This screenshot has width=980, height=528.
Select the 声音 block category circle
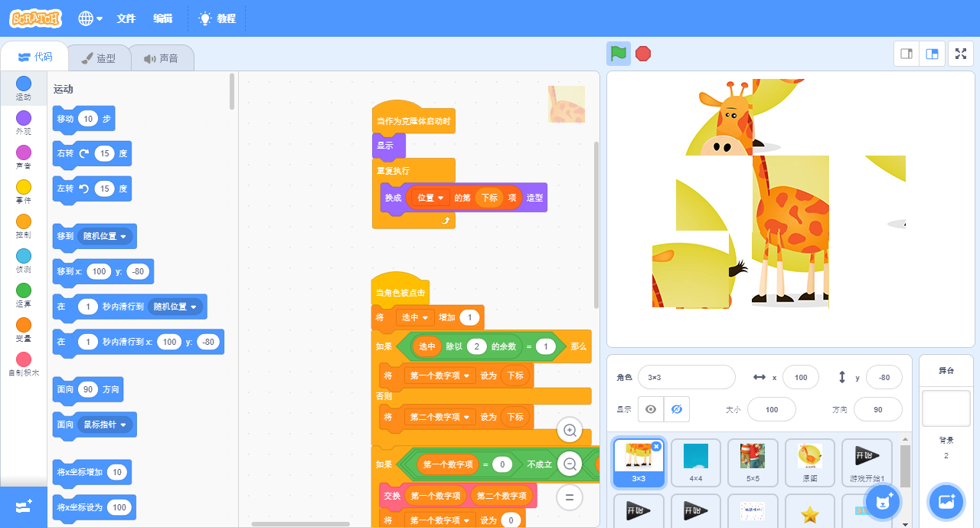[24, 152]
